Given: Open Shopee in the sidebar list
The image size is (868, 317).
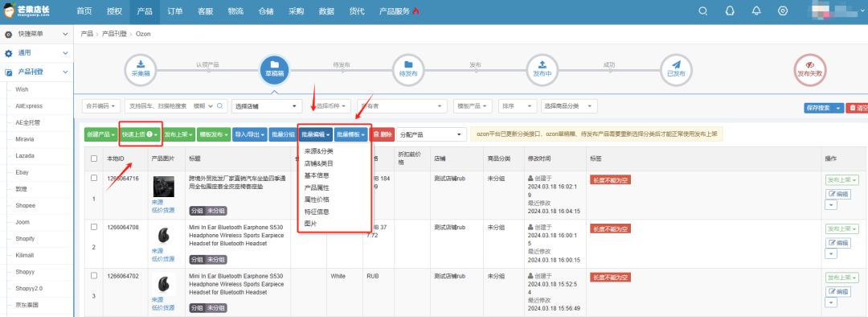Looking at the screenshot, I should click(x=26, y=205).
